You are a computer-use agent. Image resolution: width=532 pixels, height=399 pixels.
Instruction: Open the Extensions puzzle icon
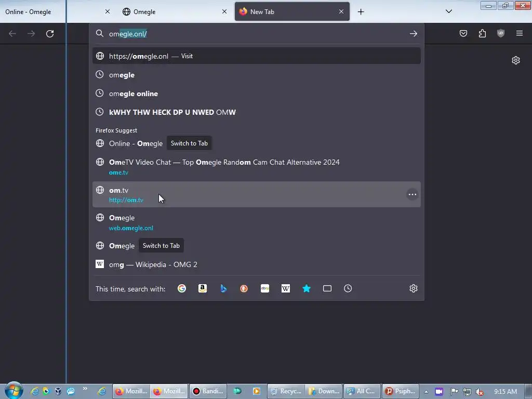(482, 33)
